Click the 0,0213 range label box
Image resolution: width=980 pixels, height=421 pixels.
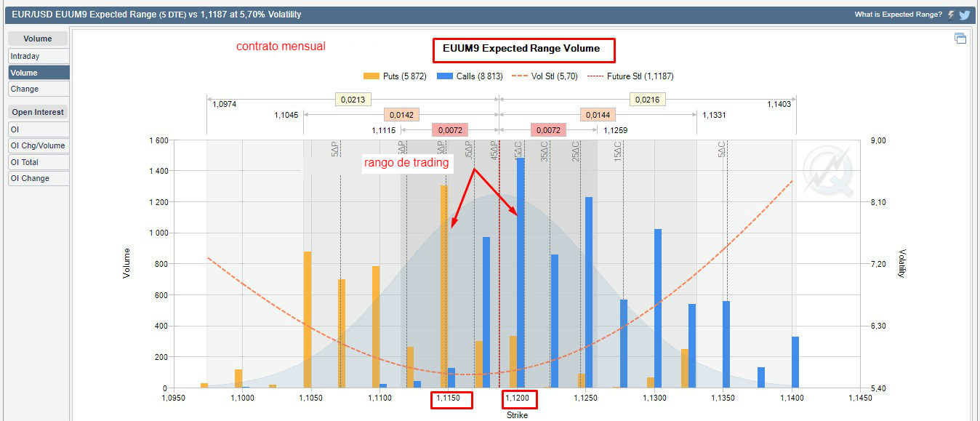(x=353, y=99)
